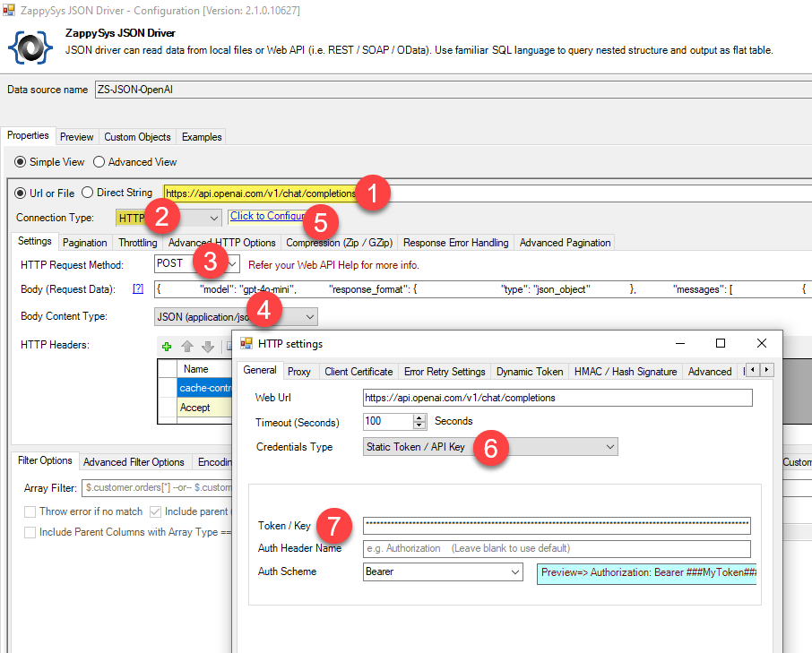Increase the Timeout value with up spinner
The height and width of the screenshot is (653, 812).
(x=419, y=417)
